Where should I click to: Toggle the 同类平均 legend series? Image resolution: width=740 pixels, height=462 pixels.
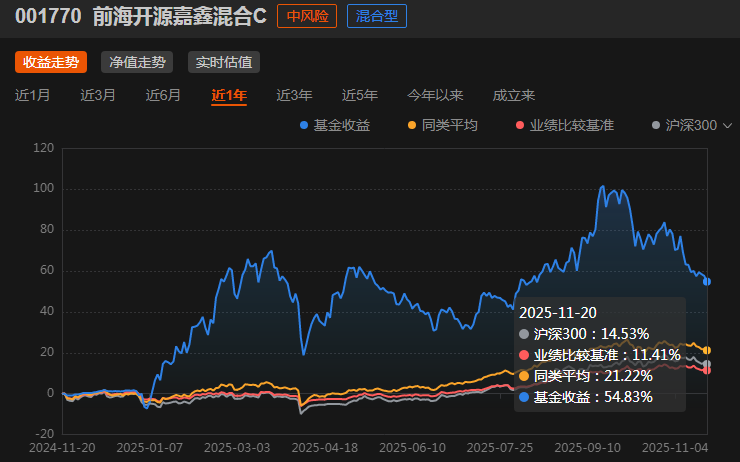tap(443, 125)
